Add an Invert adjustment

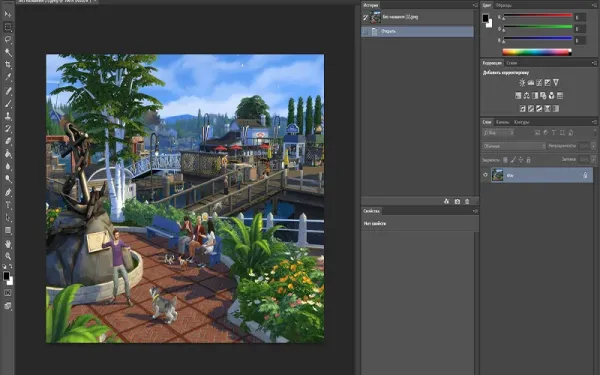522,109
